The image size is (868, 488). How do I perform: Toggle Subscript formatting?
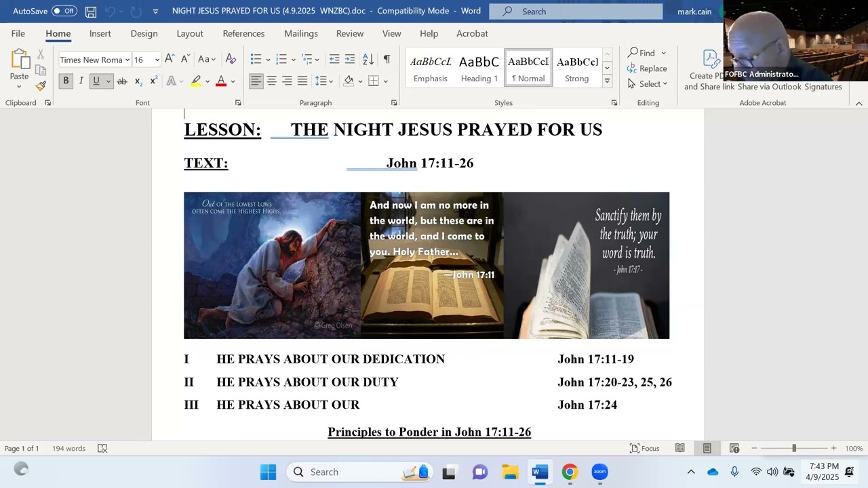[x=138, y=81]
